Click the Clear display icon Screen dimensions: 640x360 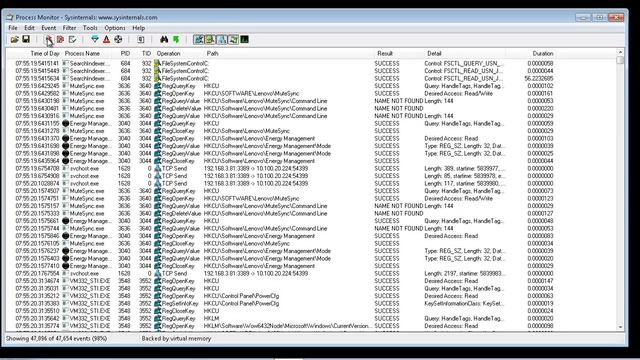tap(72, 40)
